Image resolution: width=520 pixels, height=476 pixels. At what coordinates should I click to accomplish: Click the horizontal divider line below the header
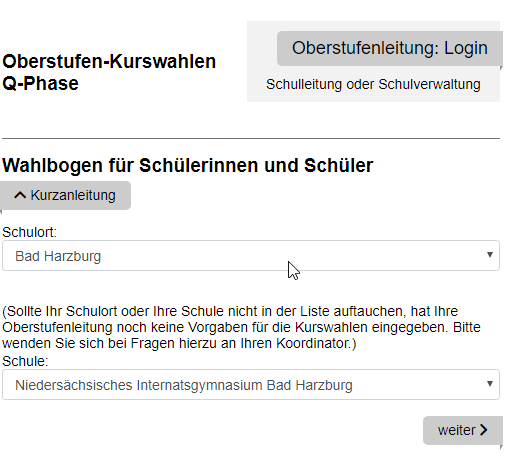(x=251, y=138)
